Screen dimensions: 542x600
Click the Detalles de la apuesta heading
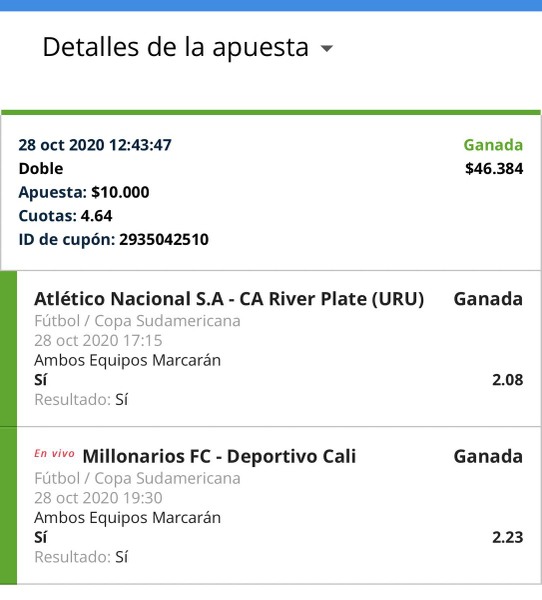[x=176, y=47]
